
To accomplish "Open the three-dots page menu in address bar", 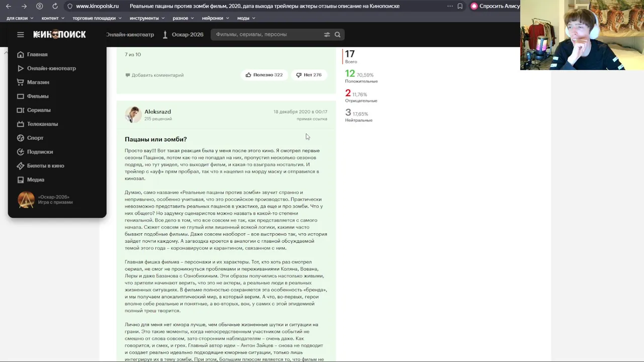I will pyautogui.click(x=450, y=6).
